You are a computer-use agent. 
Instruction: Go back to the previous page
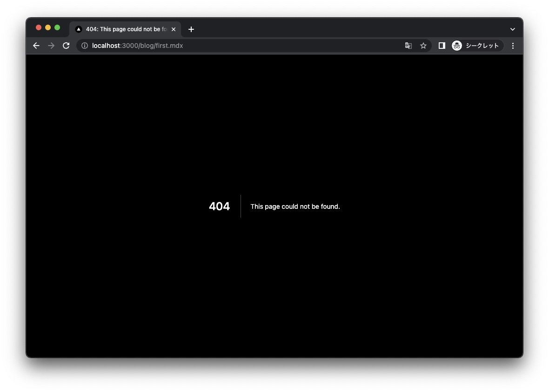point(36,46)
